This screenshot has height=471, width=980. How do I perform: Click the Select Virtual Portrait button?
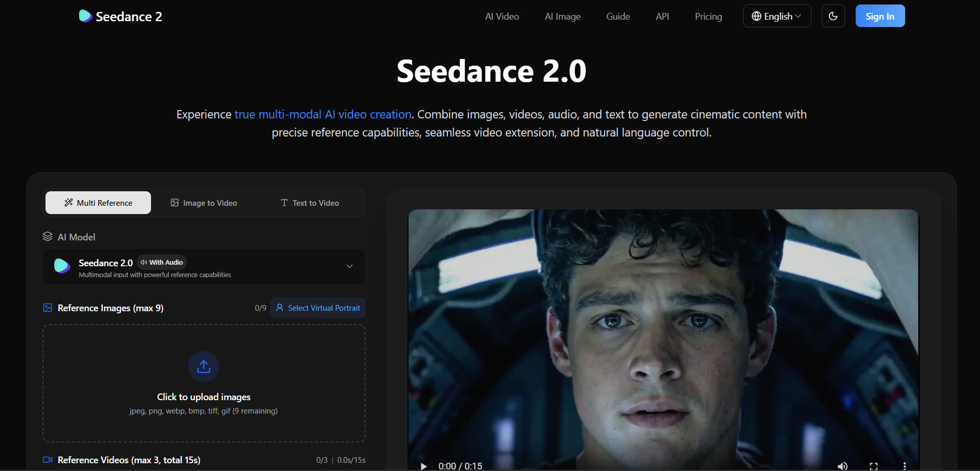318,308
